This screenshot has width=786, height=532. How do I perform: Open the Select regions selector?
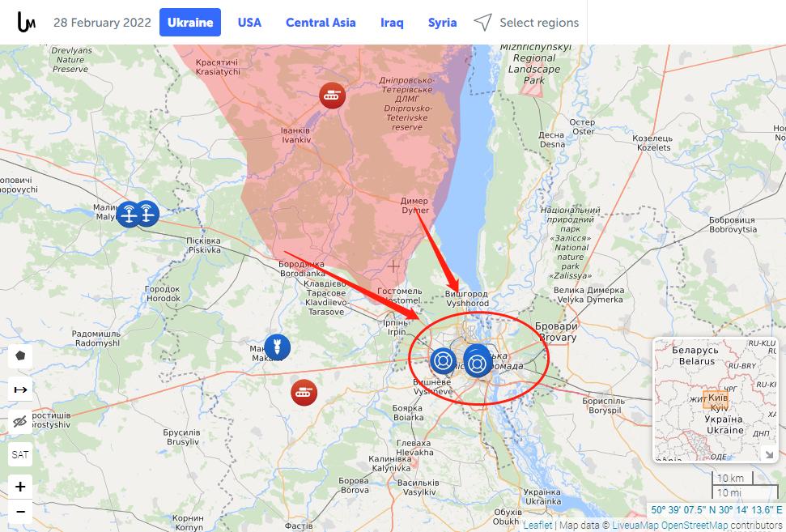tap(526, 23)
